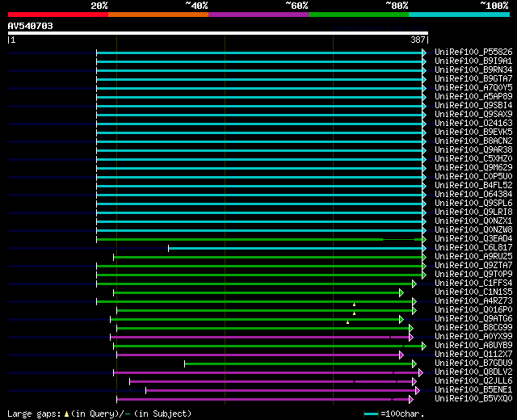Click arrowhead ending the UniRef100_P55826 alignment
The width and height of the screenshot is (517, 420).
[424, 52]
